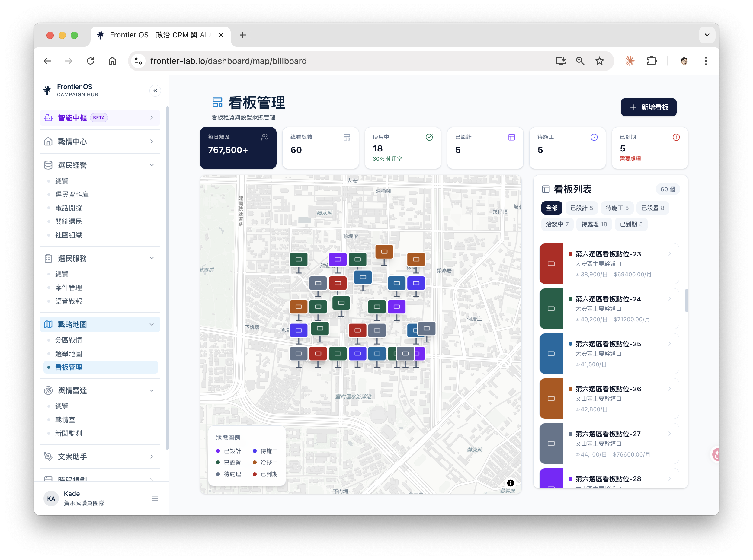Select the 全部 filter chip

click(552, 208)
